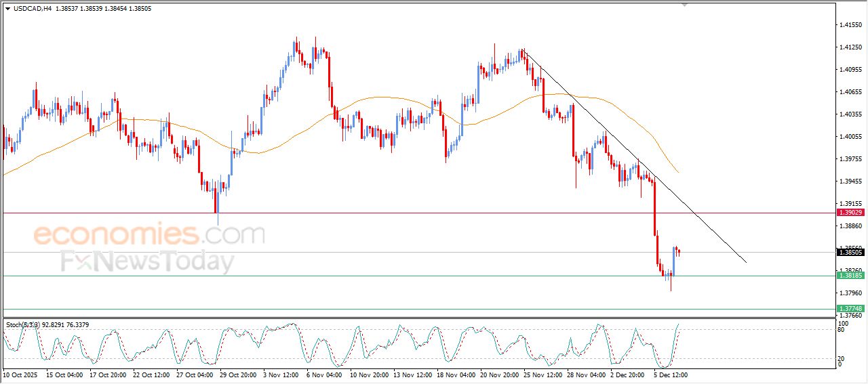Click the 13 Nov 12:00 time label
This screenshot has width=868, height=384.
point(413,374)
